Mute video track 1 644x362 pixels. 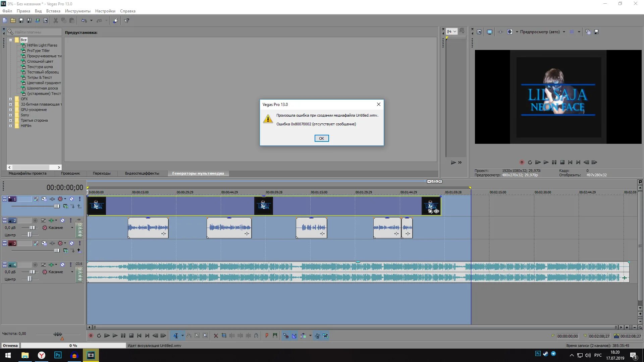[71, 199]
